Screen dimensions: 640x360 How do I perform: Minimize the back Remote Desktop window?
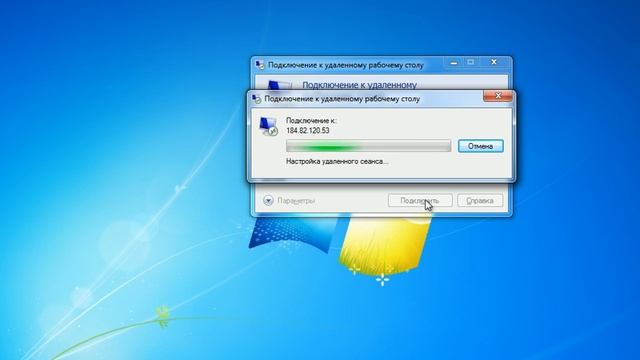click(453, 62)
